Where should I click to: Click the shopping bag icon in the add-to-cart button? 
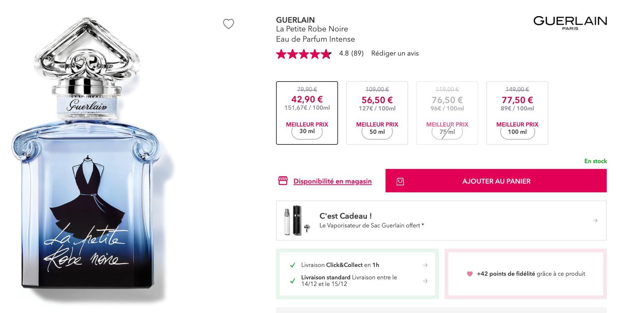point(400,181)
